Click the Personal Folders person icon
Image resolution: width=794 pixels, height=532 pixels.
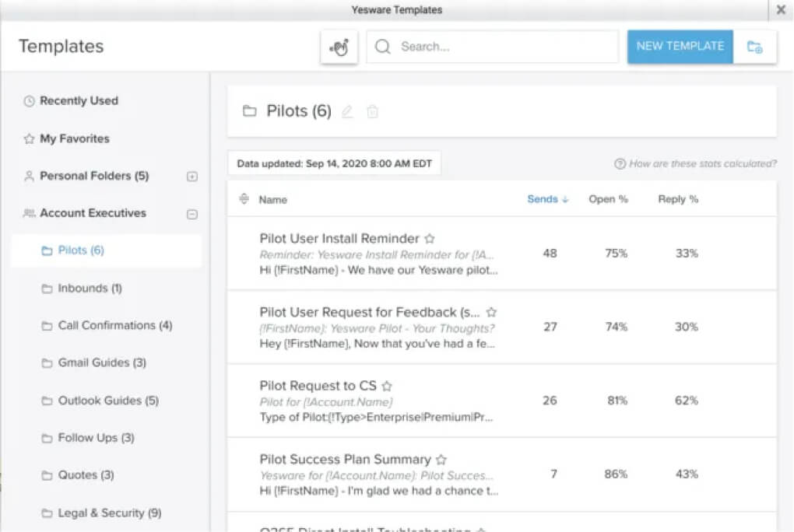point(29,176)
